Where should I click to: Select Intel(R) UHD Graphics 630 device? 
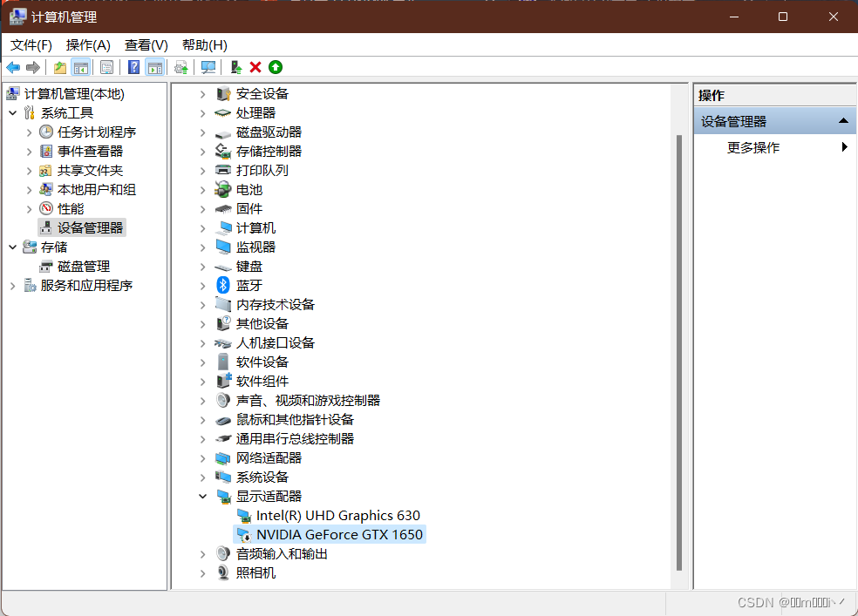click(338, 516)
